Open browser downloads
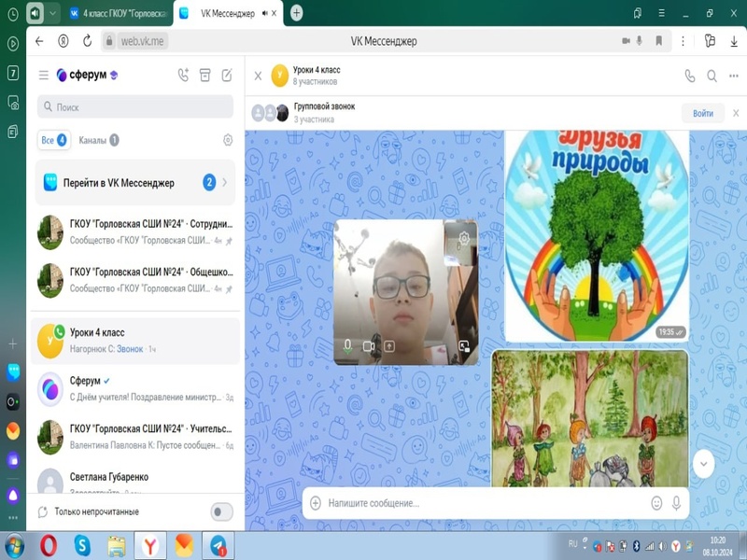This screenshot has width=747, height=560. [x=734, y=41]
